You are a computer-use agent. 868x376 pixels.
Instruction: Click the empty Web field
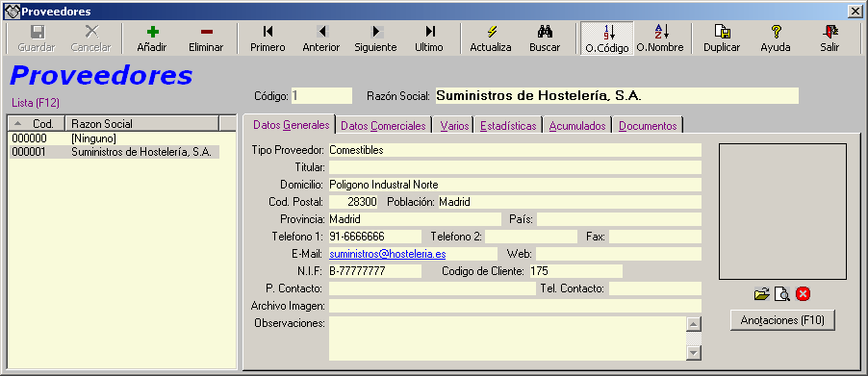tap(619, 254)
